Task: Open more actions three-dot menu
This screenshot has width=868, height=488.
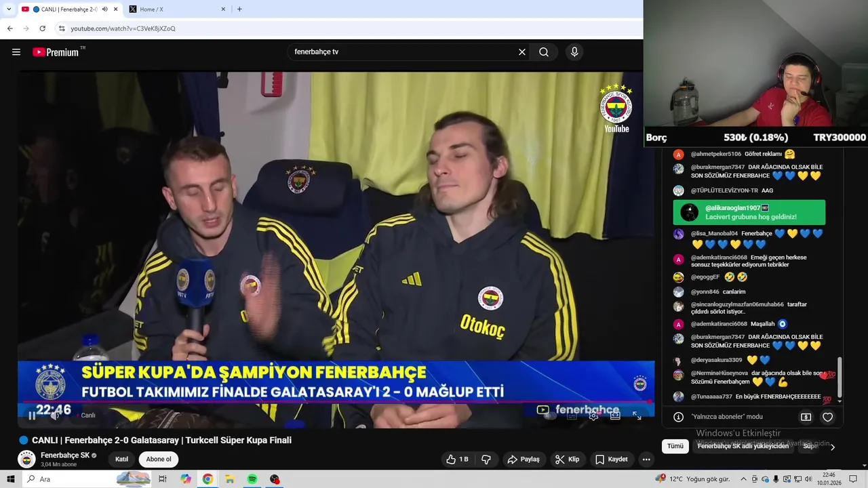Action: tap(646, 460)
